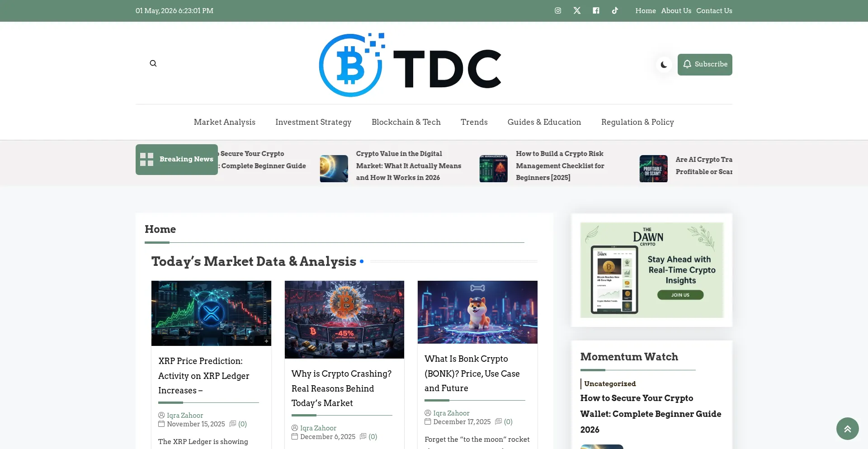Open Crypto Value in the Digital Market headline

(409, 165)
